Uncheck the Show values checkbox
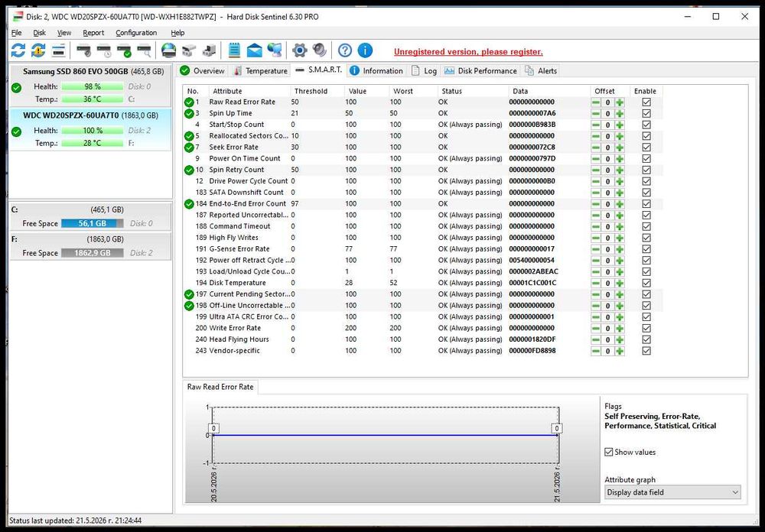The image size is (765, 532). [x=608, y=452]
